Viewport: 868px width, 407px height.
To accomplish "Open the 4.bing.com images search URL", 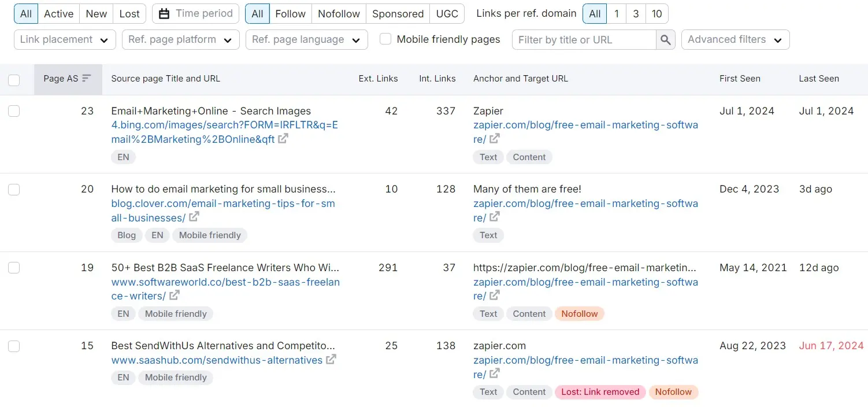I will pyautogui.click(x=224, y=132).
